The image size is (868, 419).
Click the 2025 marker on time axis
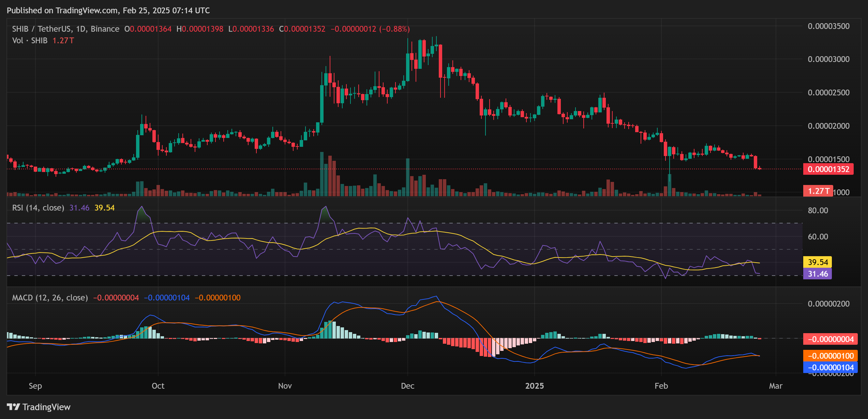coord(534,386)
